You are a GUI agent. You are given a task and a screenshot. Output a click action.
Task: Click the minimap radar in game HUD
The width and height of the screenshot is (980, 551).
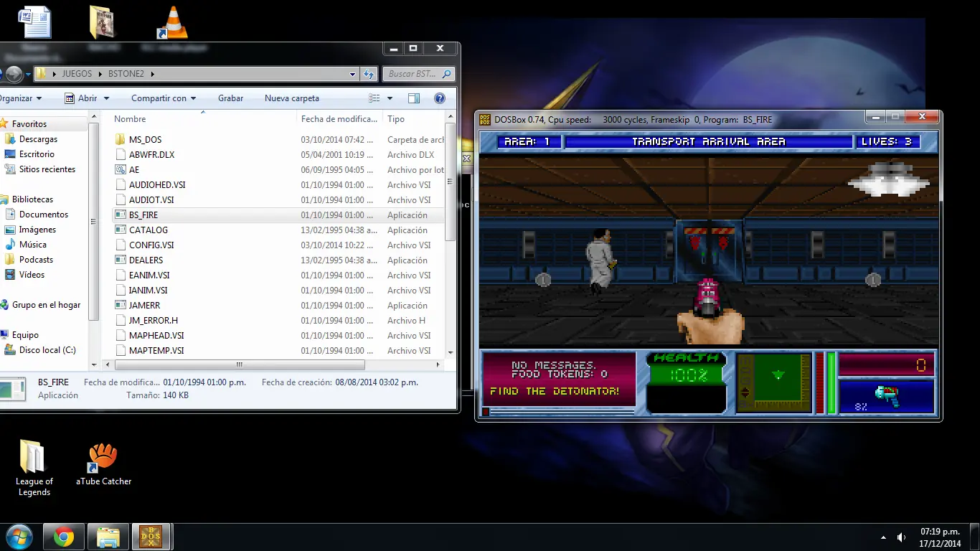pyautogui.click(x=774, y=383)
